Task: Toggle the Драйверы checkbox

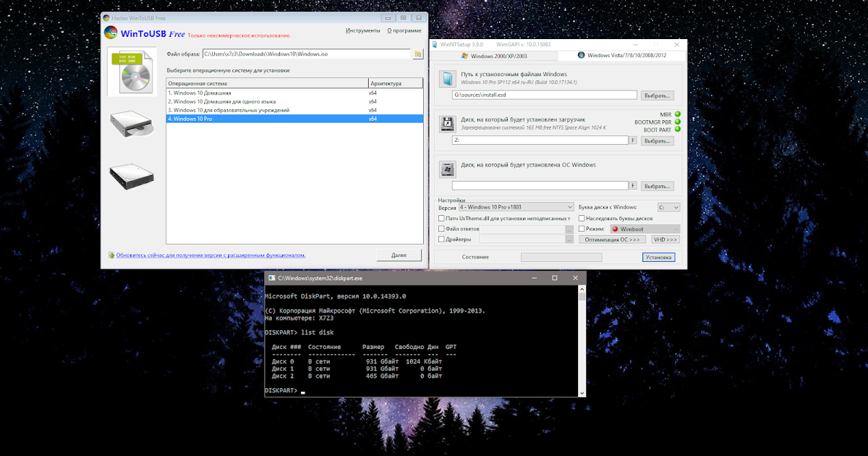Action: 442,239
